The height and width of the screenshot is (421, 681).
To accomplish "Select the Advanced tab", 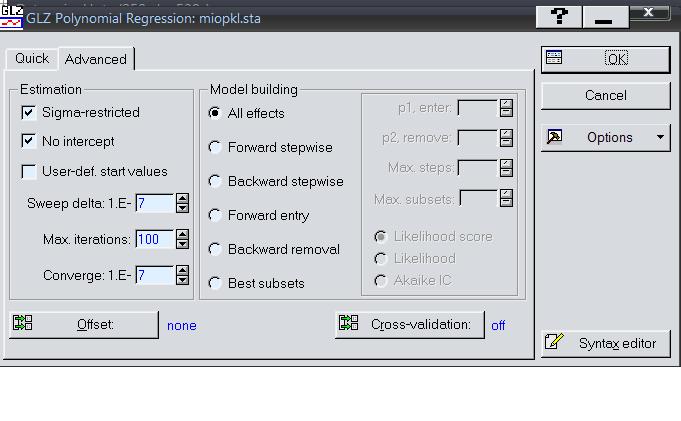I will (95, 59).
